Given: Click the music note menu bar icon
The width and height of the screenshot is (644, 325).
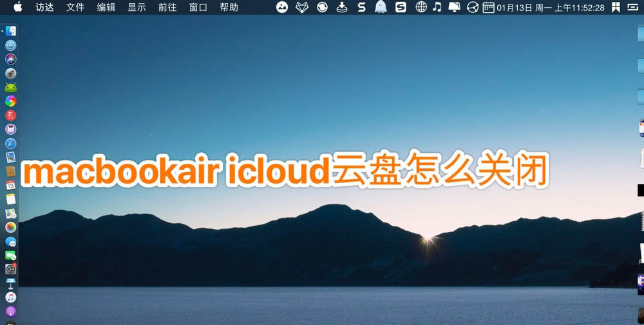Looking at the screenshot, I should click(437, 6).
